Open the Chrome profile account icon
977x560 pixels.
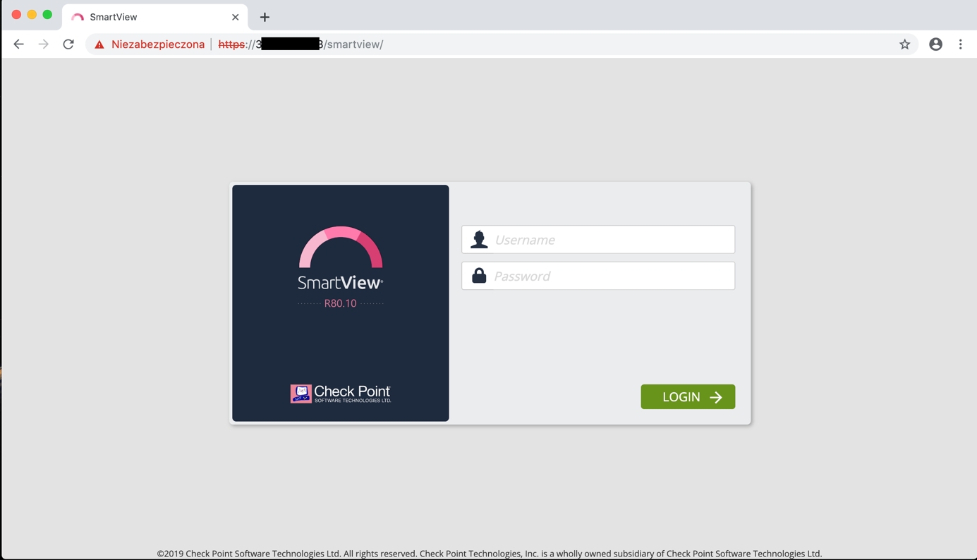(935, 44)
